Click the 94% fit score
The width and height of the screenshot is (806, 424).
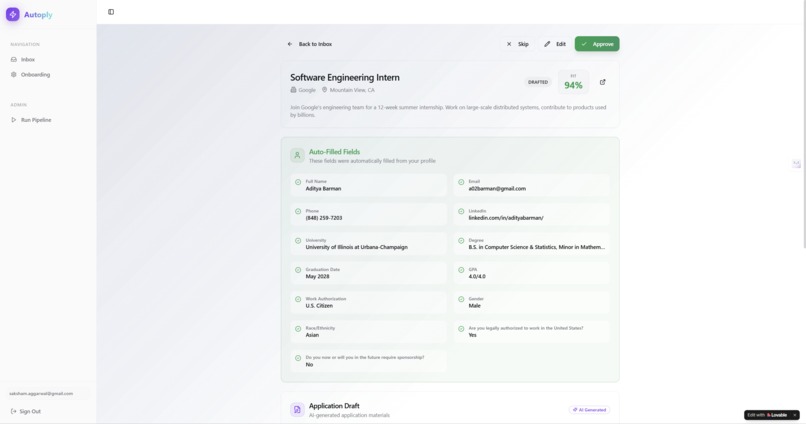573,85
